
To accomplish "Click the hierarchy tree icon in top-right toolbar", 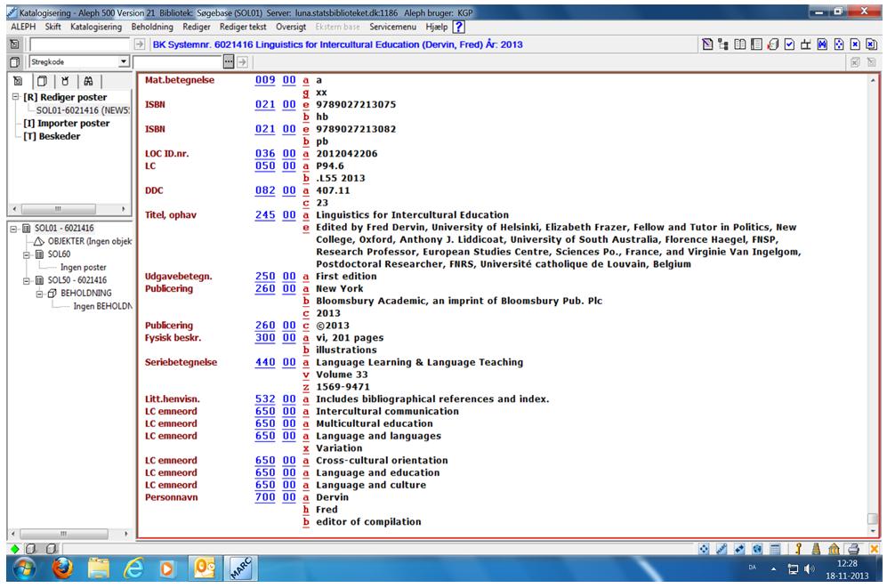I will 723,44.
